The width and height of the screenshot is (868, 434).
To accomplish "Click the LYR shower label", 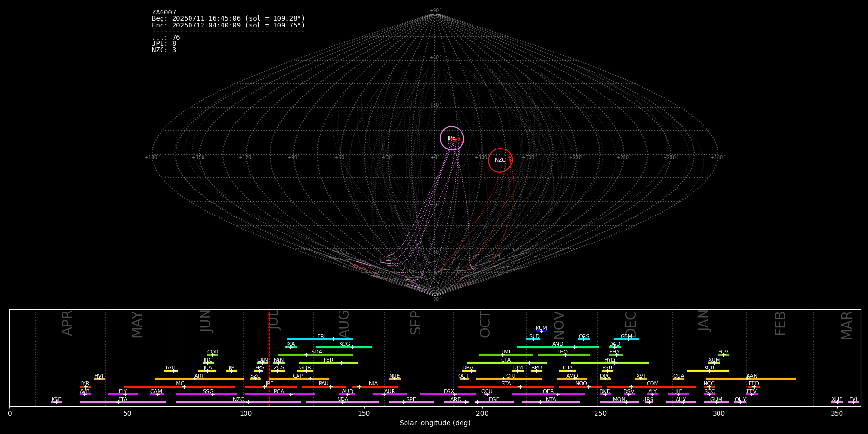I will [x=85, y=384].
